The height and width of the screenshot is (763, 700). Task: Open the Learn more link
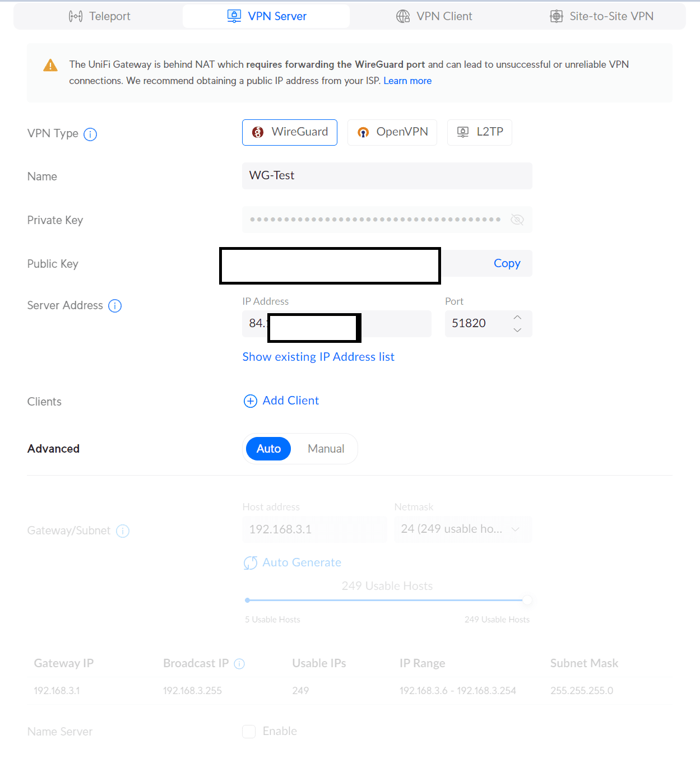tap(407, 81)
